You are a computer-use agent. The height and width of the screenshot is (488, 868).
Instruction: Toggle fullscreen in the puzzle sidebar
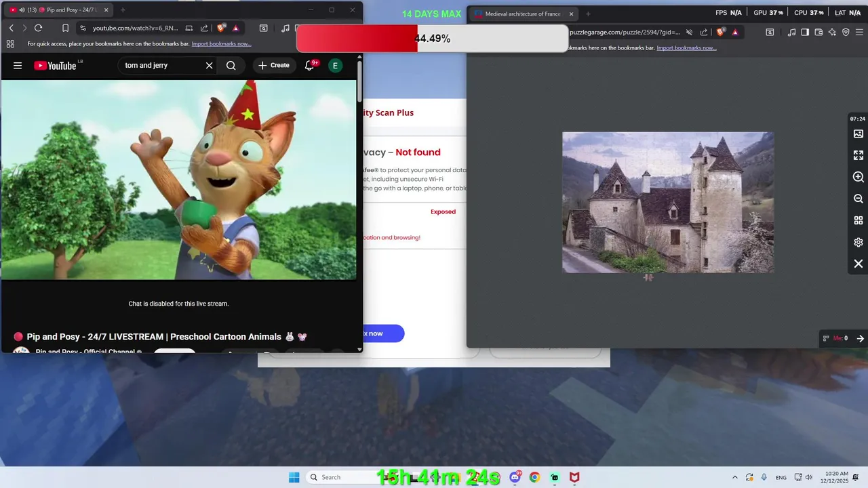point(859,155)
